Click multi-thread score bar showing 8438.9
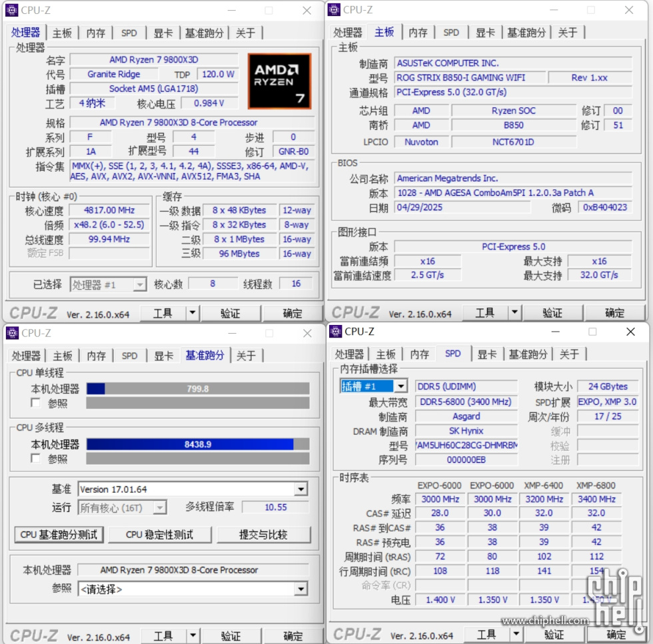Viewport: 653px width, 644px height. pos(198,444)
